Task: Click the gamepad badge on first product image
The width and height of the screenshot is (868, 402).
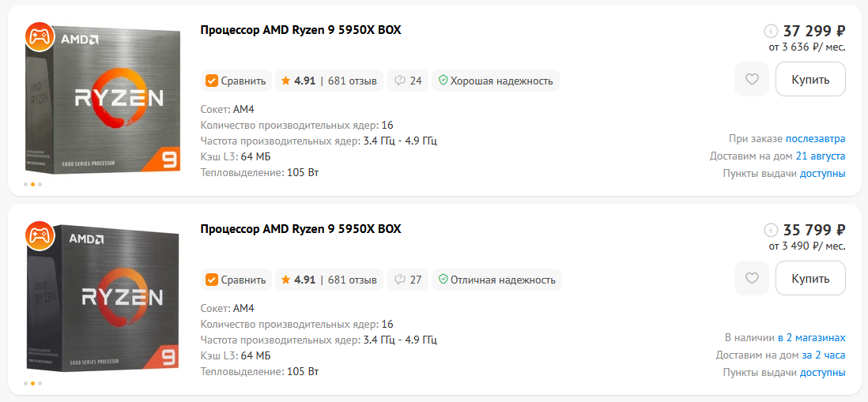Action: click(40, 36)
